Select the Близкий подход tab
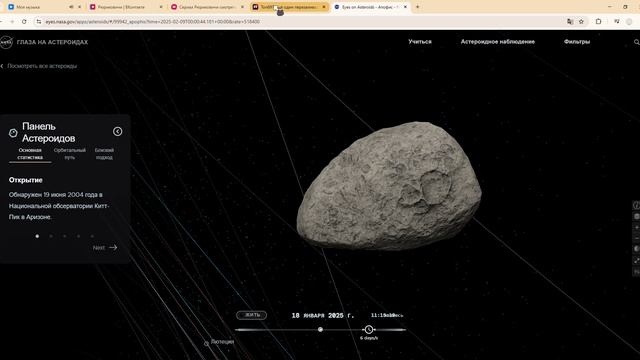The width and height of the screenshot is (640, 360). [104, 153]
